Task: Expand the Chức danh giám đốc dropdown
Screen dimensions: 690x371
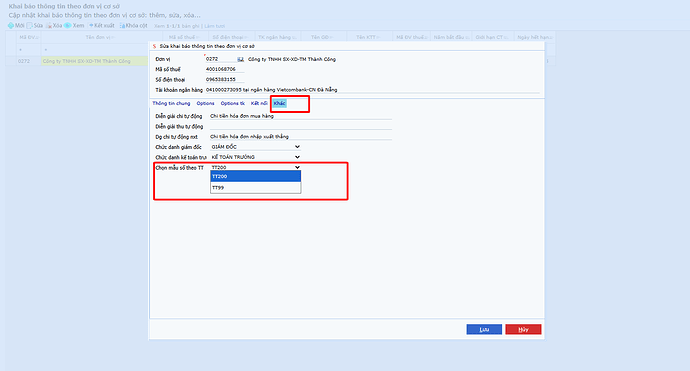Action: tap(255, 147)
